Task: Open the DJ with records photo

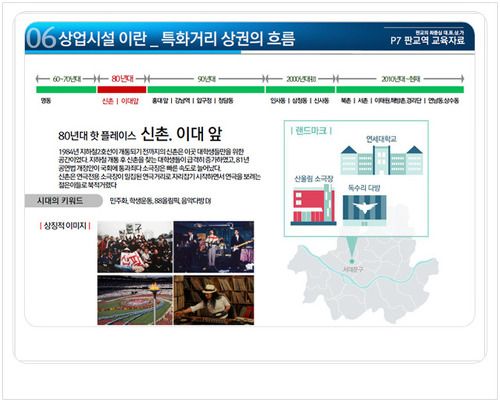Action: [214, 300]
